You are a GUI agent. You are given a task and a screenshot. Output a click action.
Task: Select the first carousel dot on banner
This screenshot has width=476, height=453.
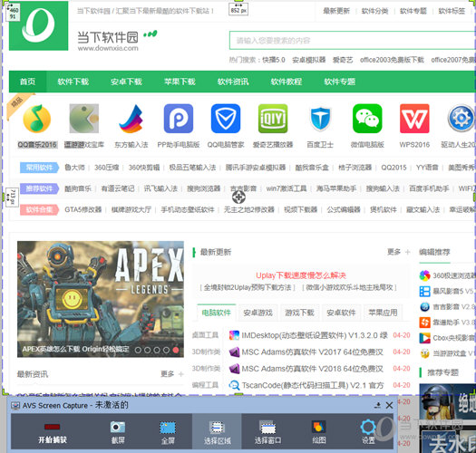click(x=138, y=350)
